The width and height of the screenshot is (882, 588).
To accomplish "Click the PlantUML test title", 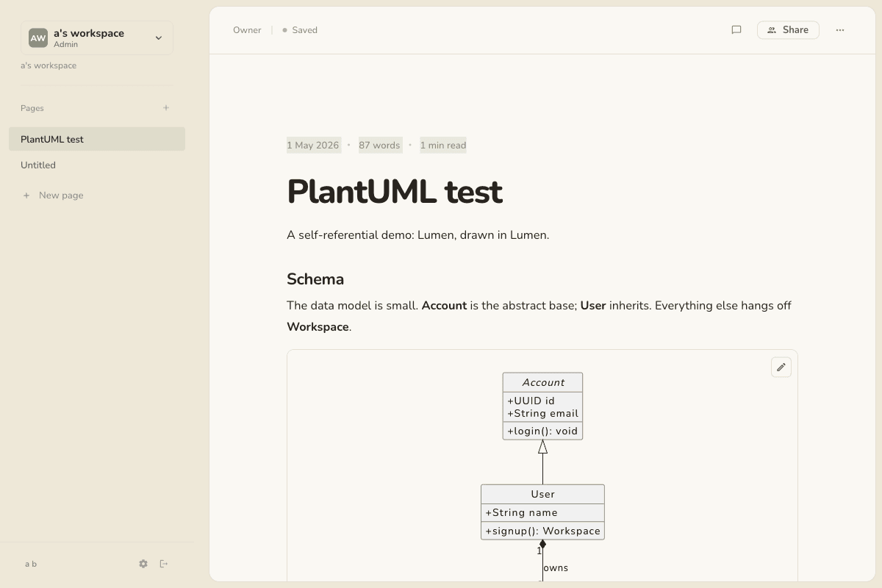I will 395,192.
